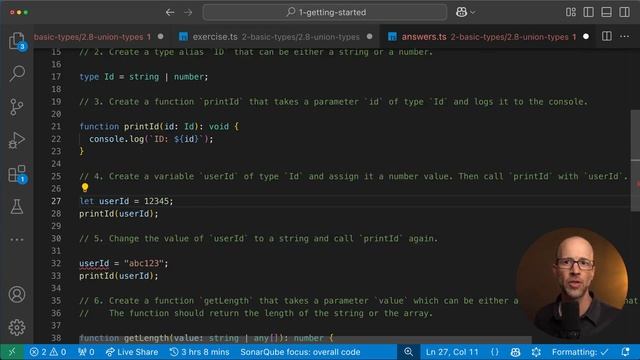Click the customize layout icon
The width and height of the screenshot is (640, 360).
(571, 12)
